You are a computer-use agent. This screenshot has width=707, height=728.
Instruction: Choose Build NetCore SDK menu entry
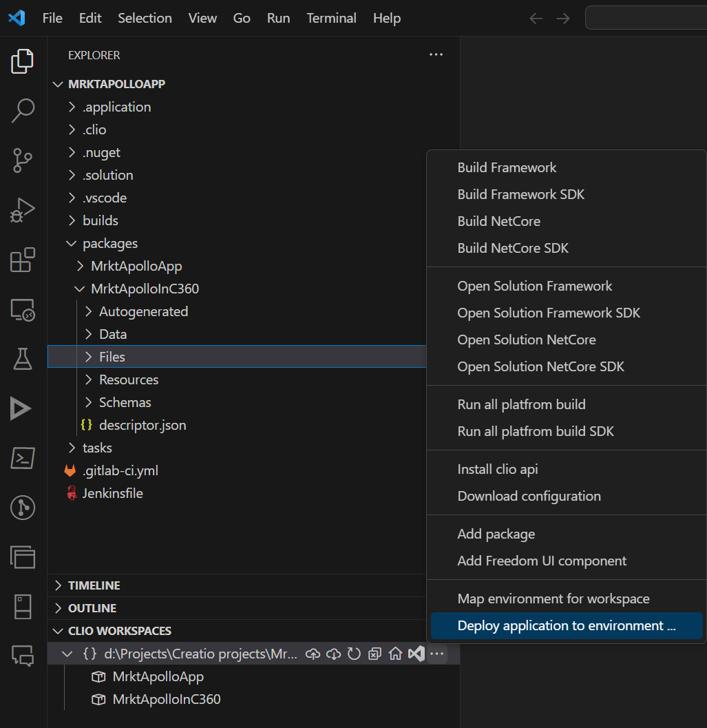point(567,249)
